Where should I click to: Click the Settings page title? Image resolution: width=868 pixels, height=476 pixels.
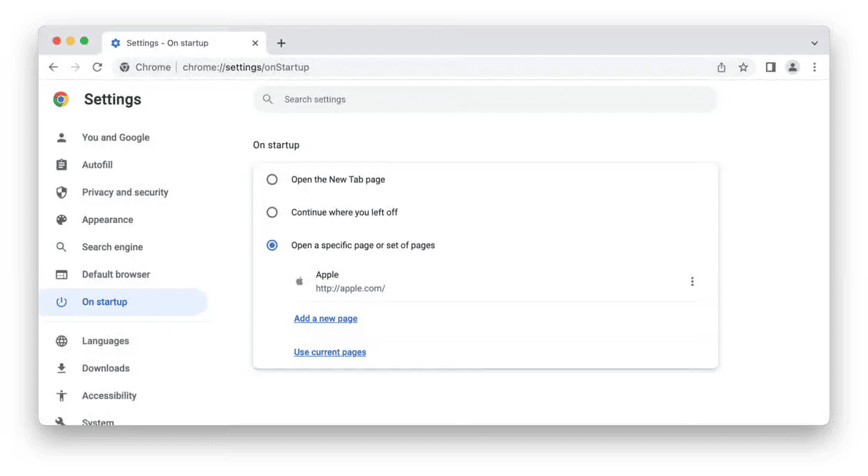point(113,99)
